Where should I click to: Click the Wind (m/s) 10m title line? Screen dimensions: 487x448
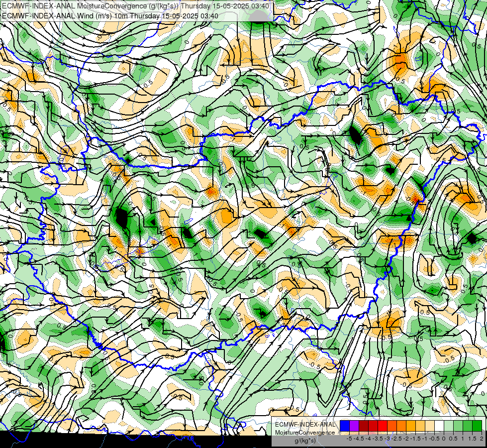click(x=110, y=16)
